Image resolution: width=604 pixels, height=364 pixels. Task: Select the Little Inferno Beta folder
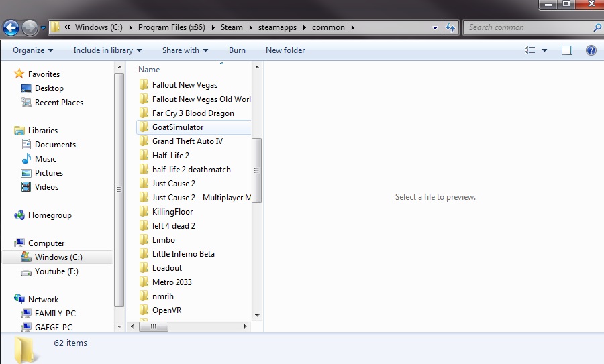(183, 254)
